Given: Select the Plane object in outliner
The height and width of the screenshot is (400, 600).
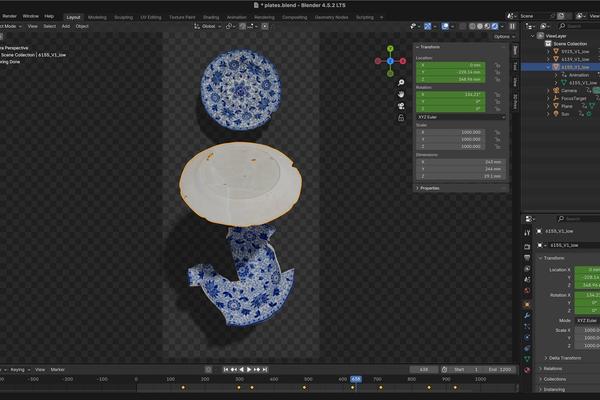Looking at the screenshot, I should click(x=567, y=106).
